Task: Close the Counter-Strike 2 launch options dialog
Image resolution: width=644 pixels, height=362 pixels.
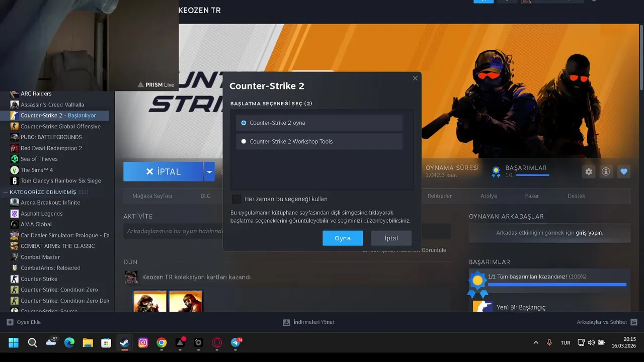Action: coord(415,78)
